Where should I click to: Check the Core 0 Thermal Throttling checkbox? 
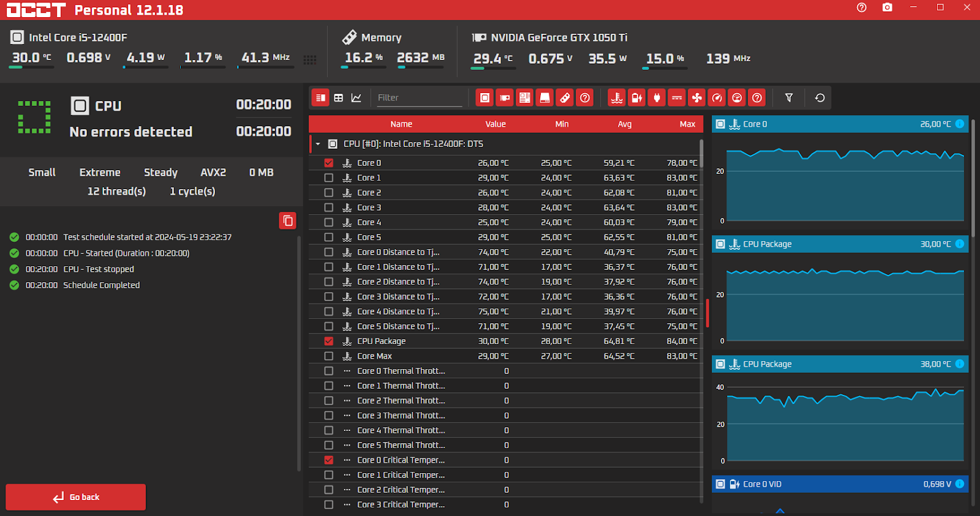(x=329, y=371)
